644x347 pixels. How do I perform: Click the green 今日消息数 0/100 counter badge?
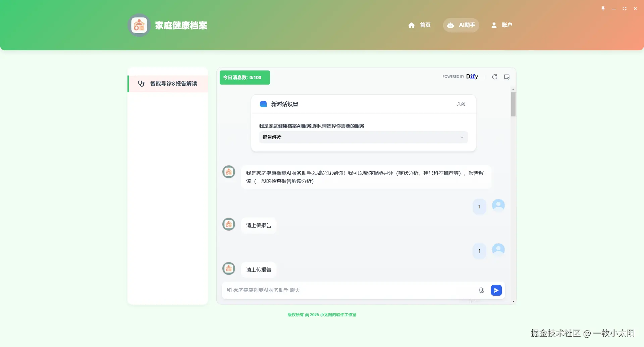(x=244, y=77)
